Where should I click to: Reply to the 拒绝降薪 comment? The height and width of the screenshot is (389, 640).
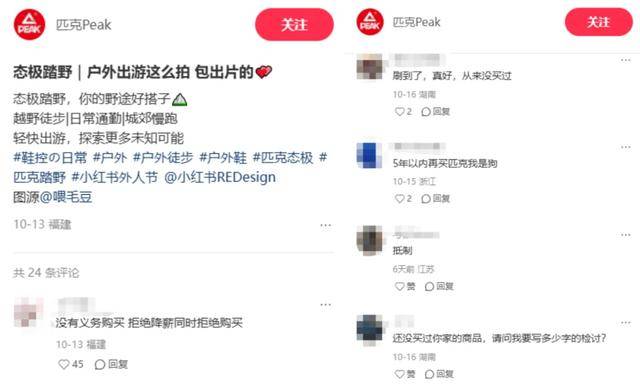tap(111, 364)
